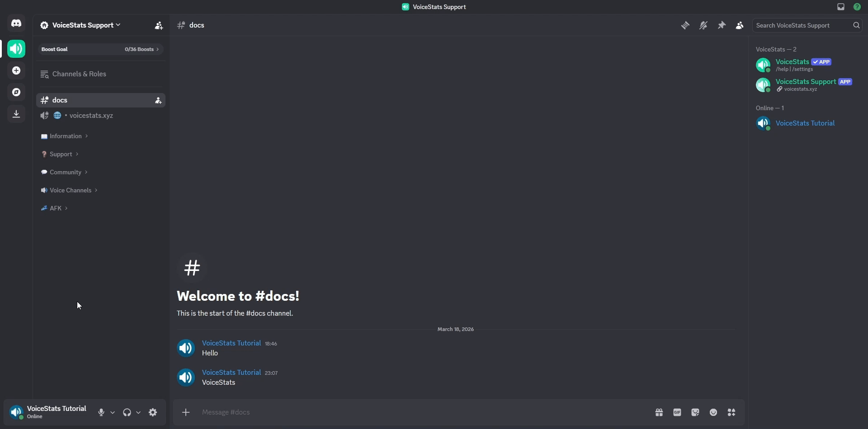The width and height of the screenshot is (868, 429).
Task: Toggle the member list visibility
Action: (740, 26)
